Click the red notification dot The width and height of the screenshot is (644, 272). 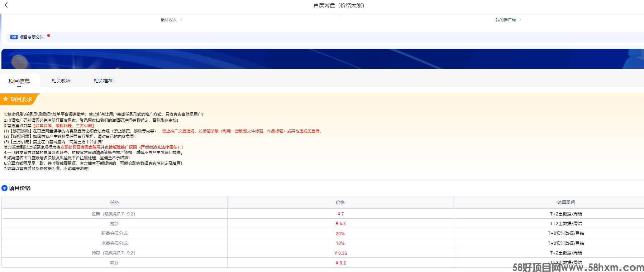pyautogui.click(x=48, y=35)
